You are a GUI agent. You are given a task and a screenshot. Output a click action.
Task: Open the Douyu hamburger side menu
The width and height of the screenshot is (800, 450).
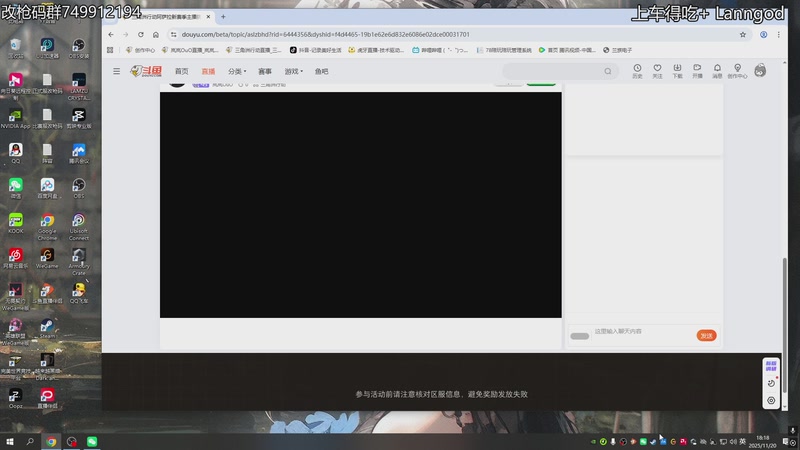tap(116, 71)
